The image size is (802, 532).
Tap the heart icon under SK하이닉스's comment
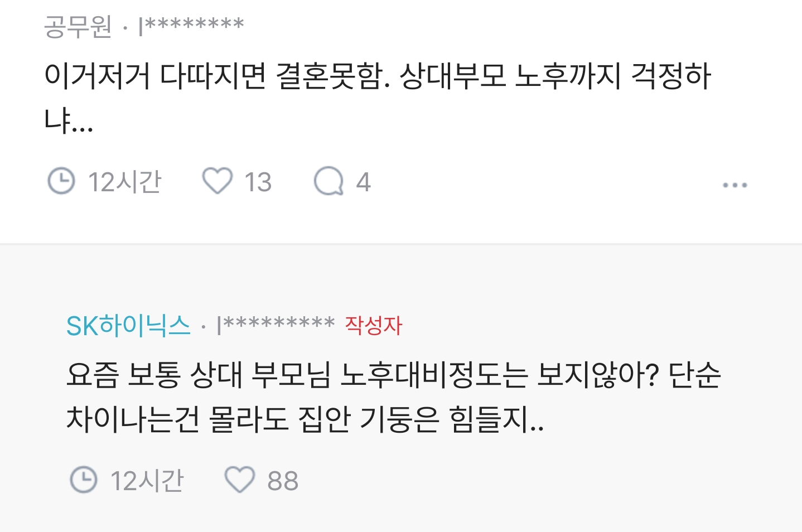tap(241, 478)
